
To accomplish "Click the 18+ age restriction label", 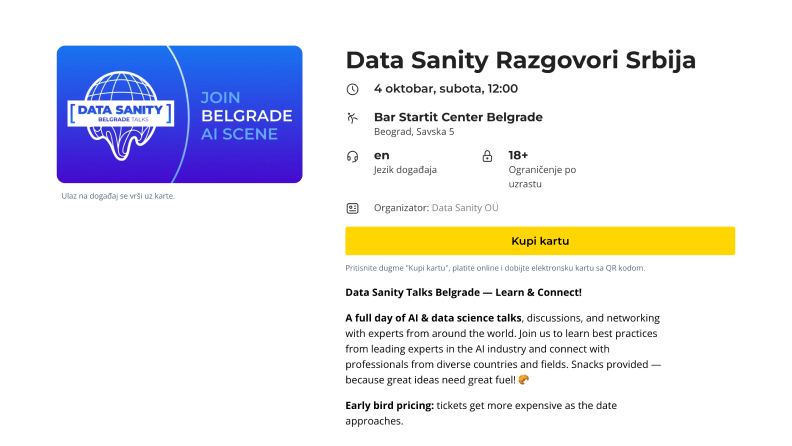I will (518, 155).
